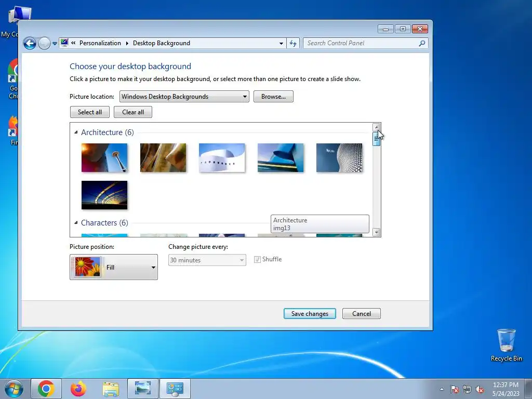Open the taskbar clock and date
This screenshot has height=399, width=532.
click(506, 389)
